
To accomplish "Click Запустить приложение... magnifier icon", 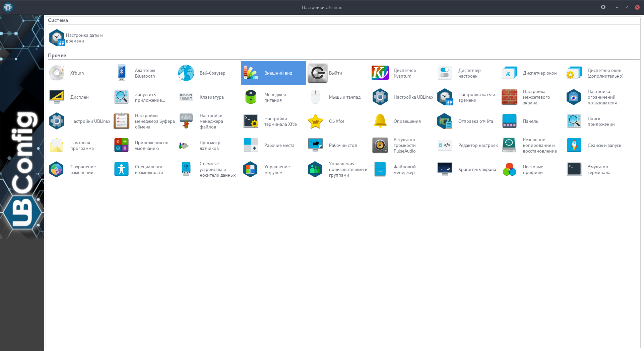I will click(x=121, y=97).
